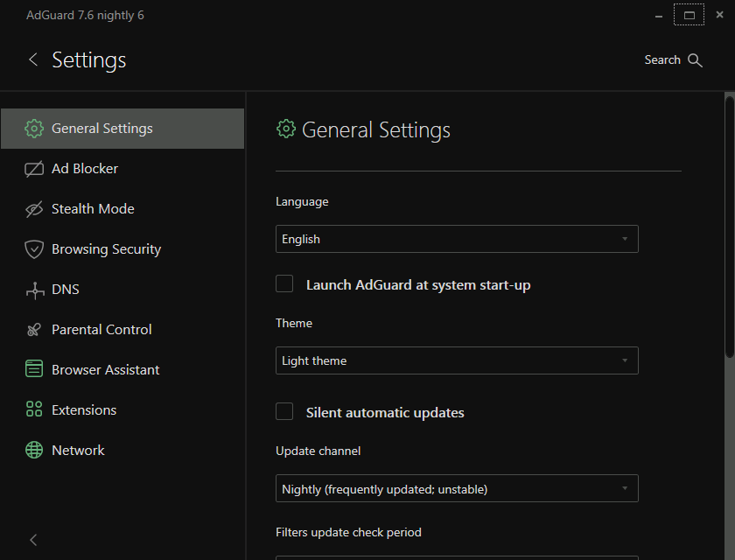Click the Network globe icon
Screen dimensions: 735x560
(x=34, y=451)
